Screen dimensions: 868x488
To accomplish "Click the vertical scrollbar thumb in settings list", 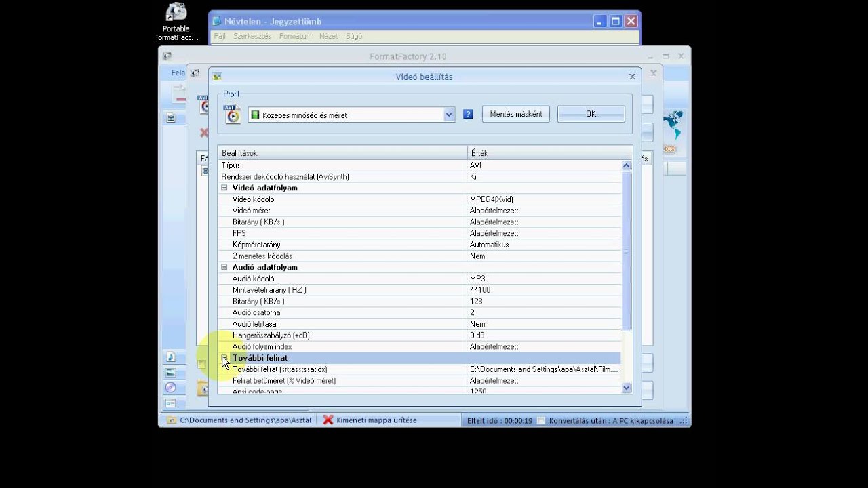I will 626,251.
